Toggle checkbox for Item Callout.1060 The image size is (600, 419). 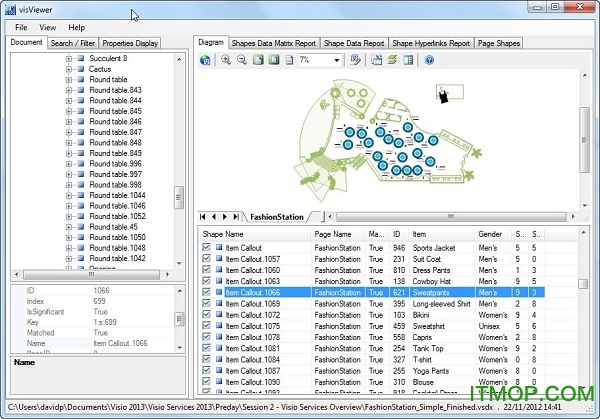pos(206,269)
